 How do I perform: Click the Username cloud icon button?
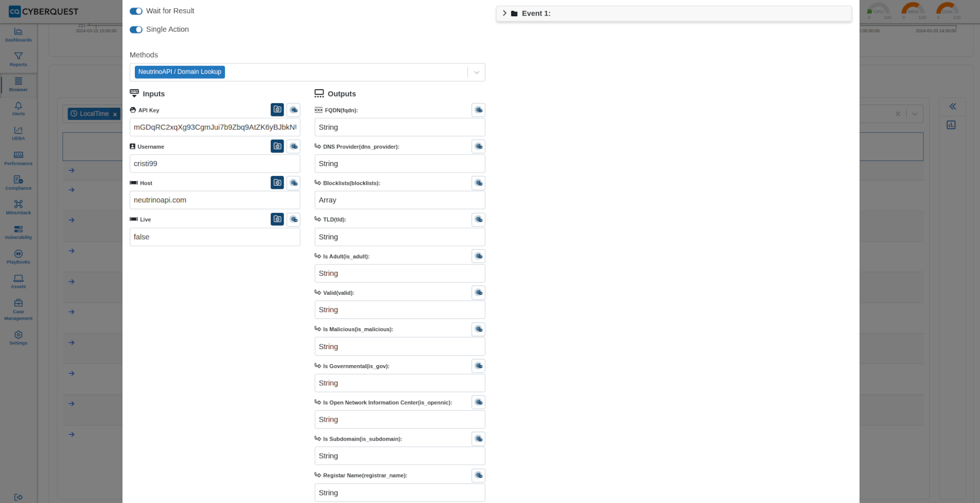coord(294,147)
